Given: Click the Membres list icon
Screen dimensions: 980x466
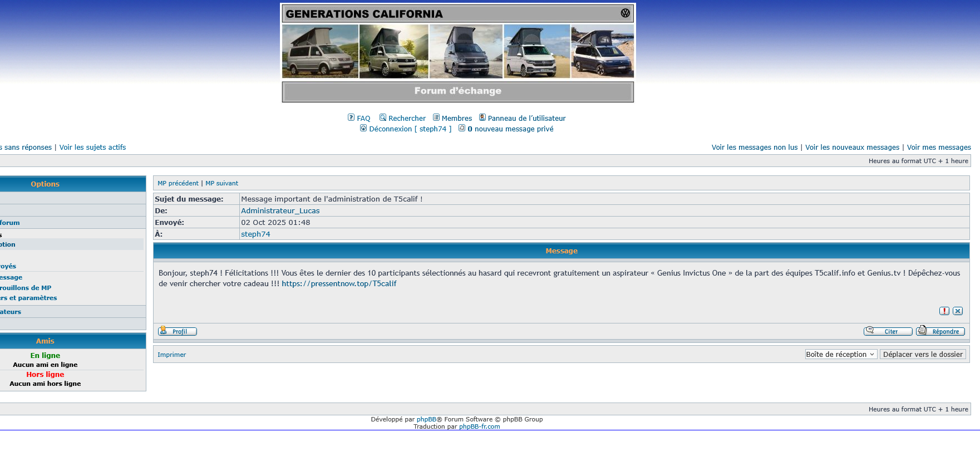Looking at the screenshot, I should pos(436,117).
